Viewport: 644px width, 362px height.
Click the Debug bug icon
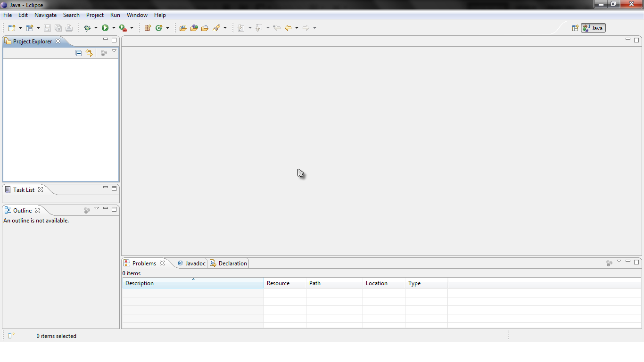tap(87, 28)
